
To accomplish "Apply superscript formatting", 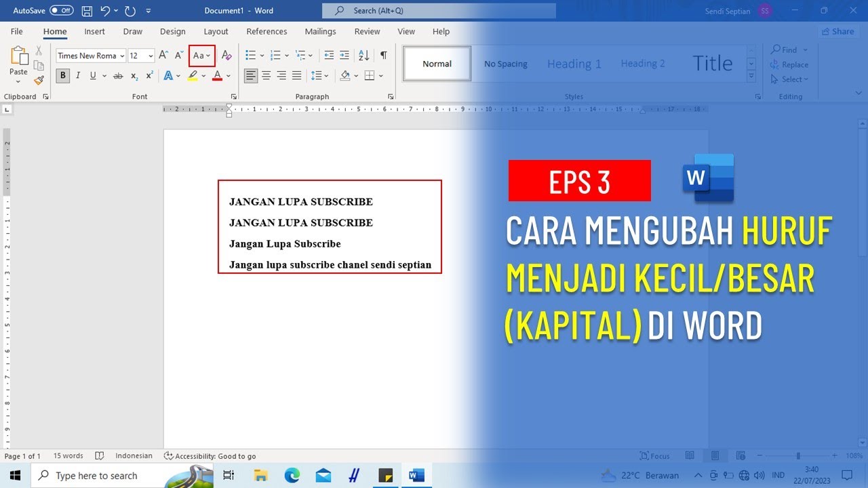I will [149, 76].
